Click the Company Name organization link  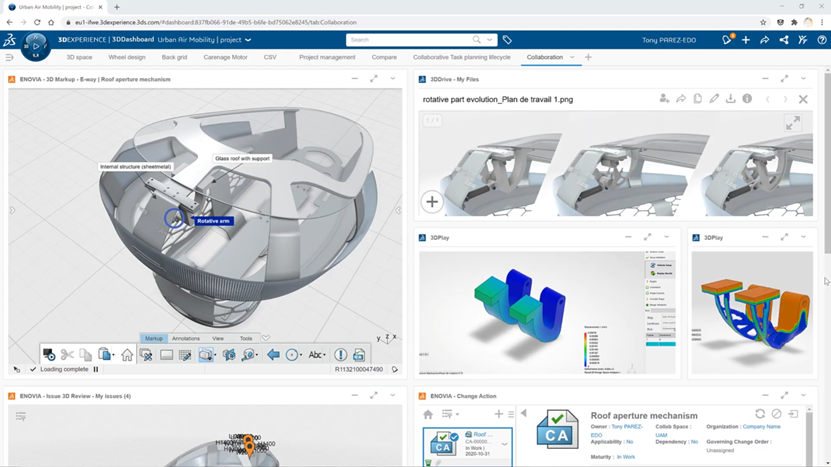[x=762, y=427]
